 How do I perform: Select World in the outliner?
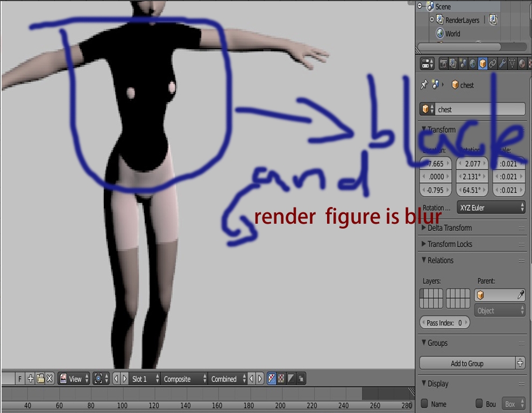click(x=452, y=33)
